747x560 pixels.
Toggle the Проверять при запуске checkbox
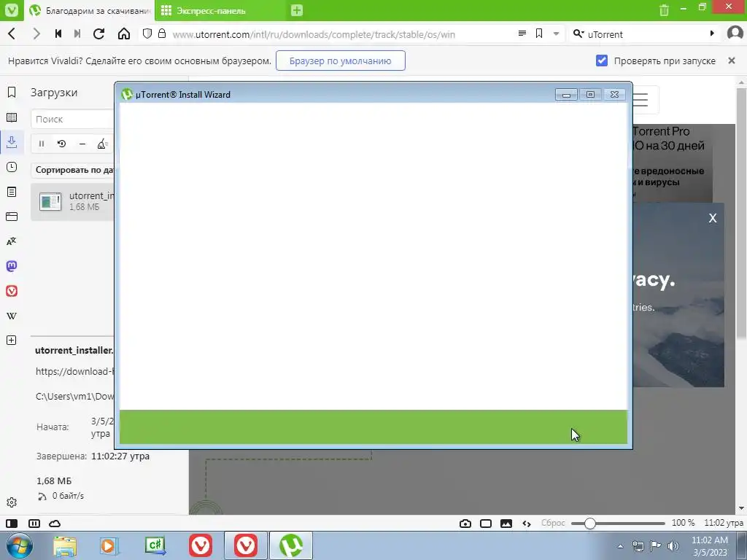click(x=602, y=61)
